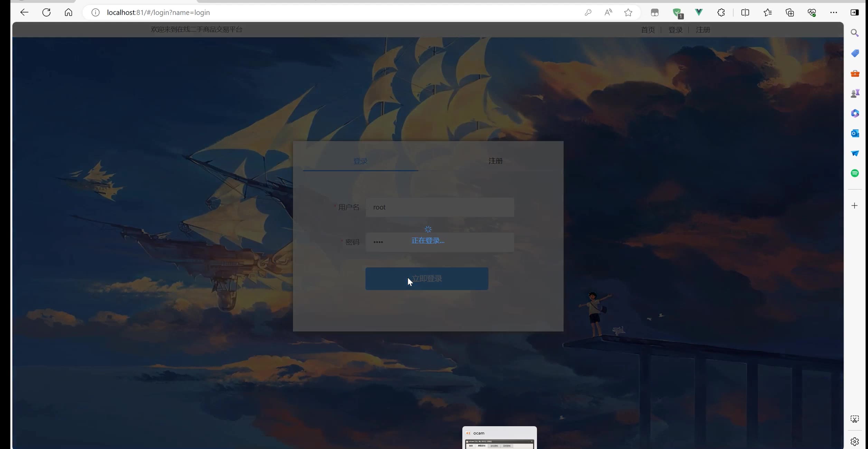Open sidebar settings gear

(x=855, y=441)
